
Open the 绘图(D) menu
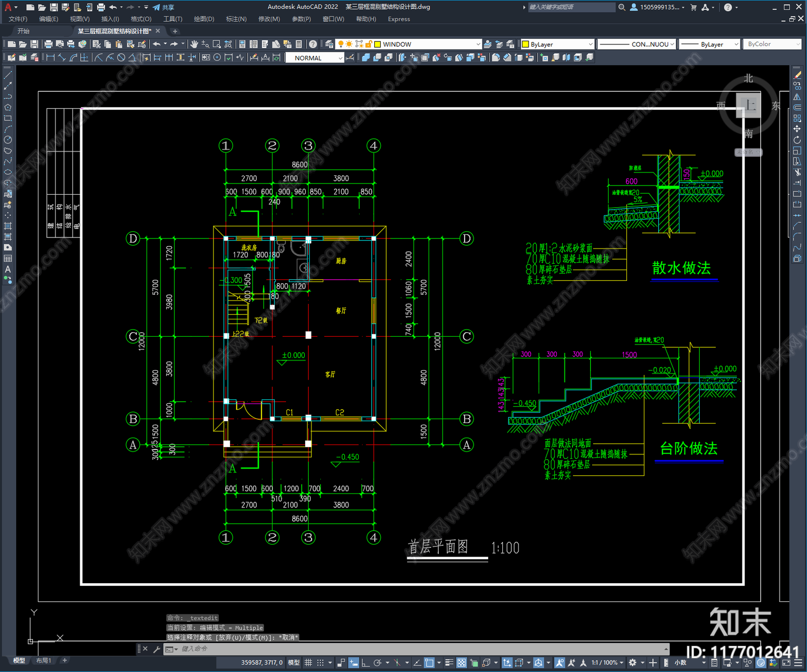coord(204,19)
